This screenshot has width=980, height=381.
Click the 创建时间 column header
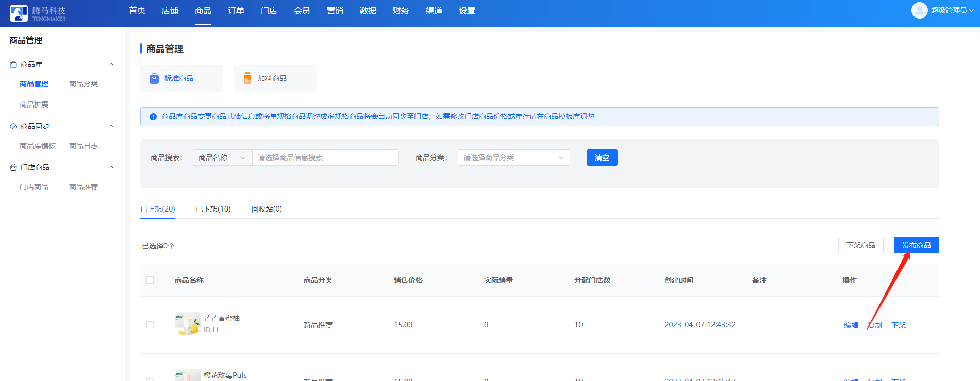pos(679,280)
